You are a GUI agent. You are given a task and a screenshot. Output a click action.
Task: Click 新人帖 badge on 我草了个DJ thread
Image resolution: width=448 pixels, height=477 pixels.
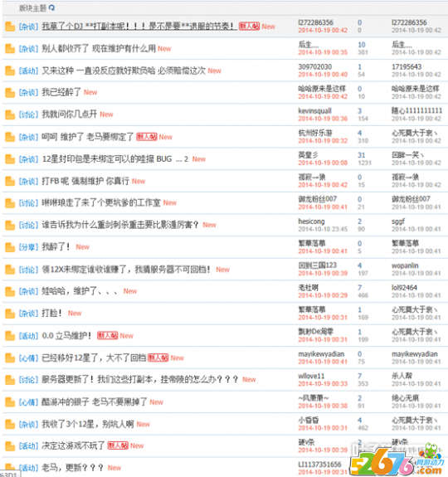coord(249,27)
